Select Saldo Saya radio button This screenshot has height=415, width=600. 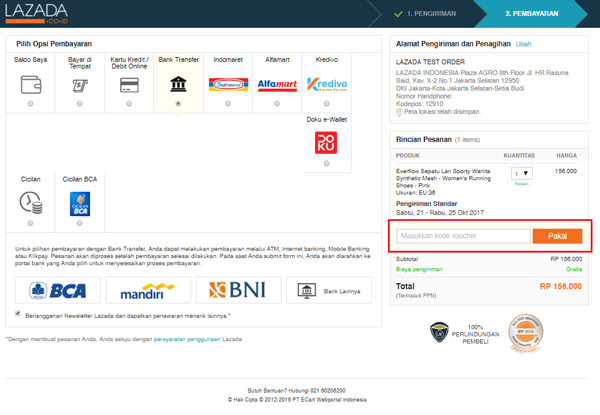[x=31, y=104]
